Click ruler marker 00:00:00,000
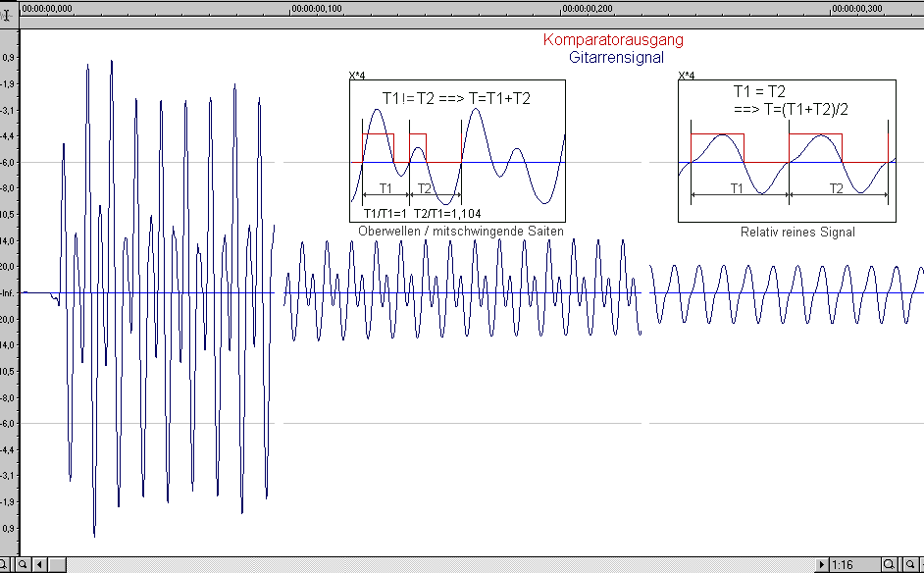This screenshot has height=573, width=924. tap(46, 8)
